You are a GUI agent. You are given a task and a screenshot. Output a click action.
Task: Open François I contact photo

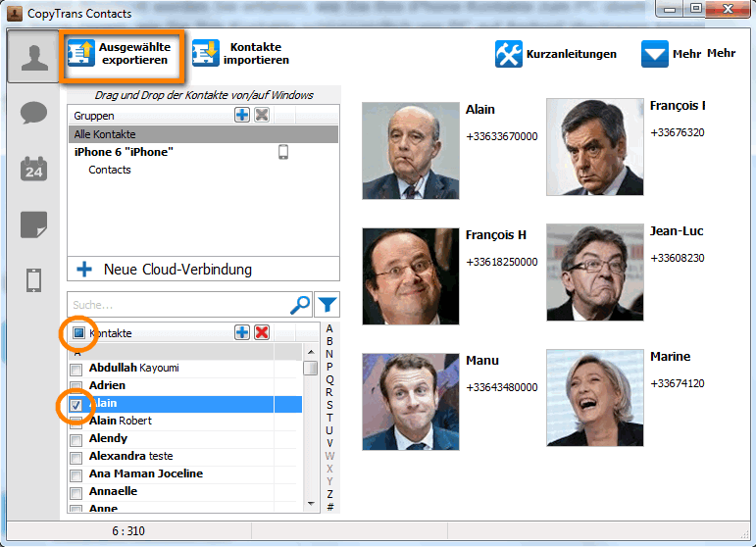point(594,147)
